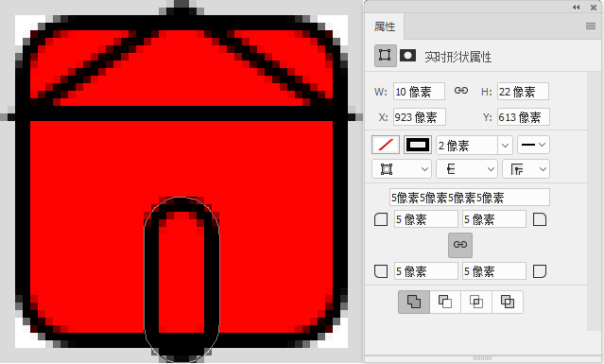Select the live shape properties icon
Viewport: 604px width, 364px height.
[x=386, y=56]
